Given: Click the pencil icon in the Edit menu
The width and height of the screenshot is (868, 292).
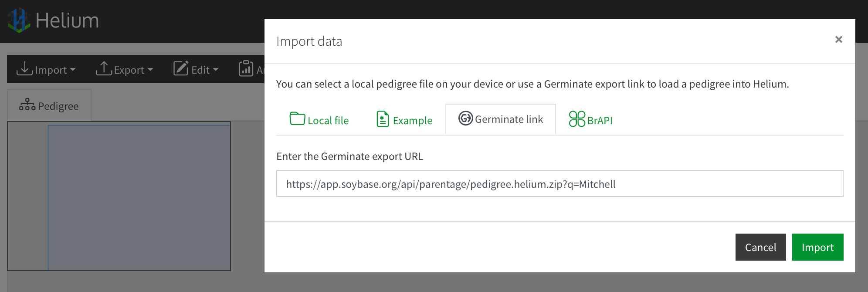Looking at the screenshot, I should click(x=181, y=69).
